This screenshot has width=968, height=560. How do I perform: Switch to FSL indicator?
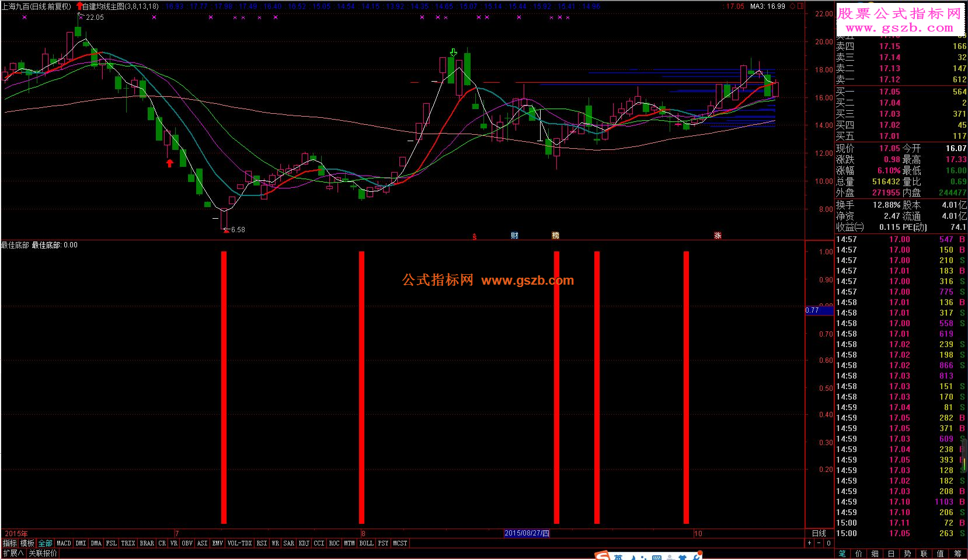tap(111, 543)
